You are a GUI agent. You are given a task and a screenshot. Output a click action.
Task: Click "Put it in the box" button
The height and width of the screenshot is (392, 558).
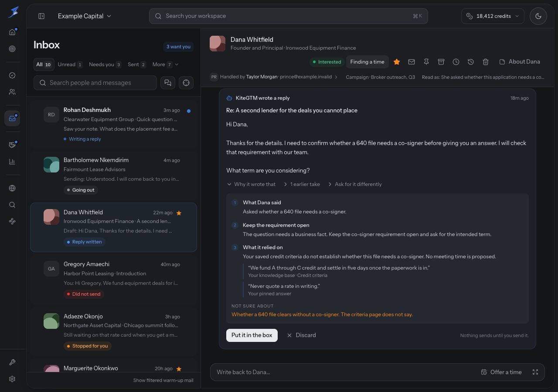click(x=252, y=335)
